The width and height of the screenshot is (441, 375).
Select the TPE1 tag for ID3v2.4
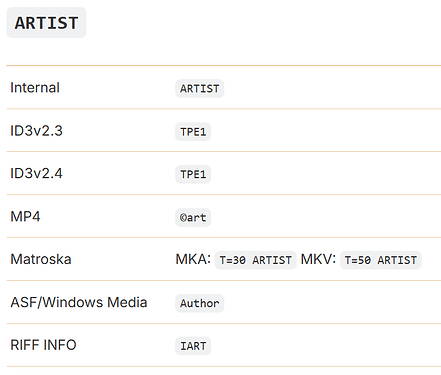pos(193,174)
